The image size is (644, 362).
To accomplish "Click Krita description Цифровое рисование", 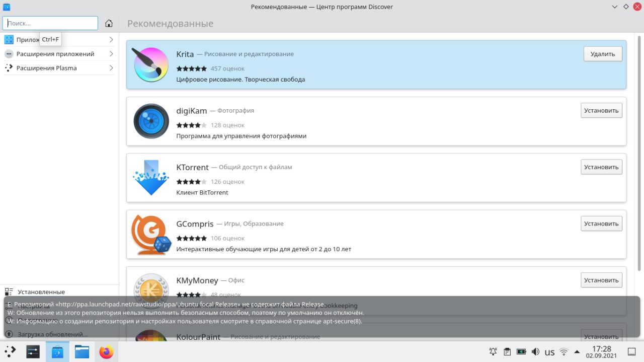I will tap(240, 79).
